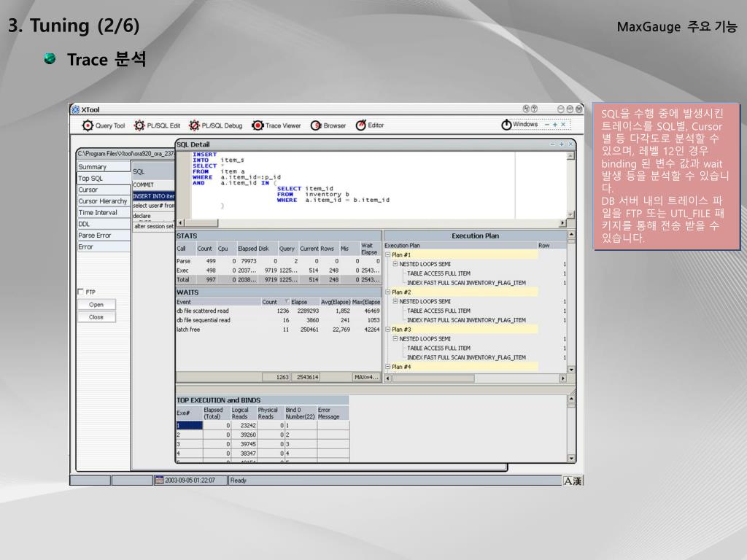Select the COMMIT row in SQL list

(153, 184)
